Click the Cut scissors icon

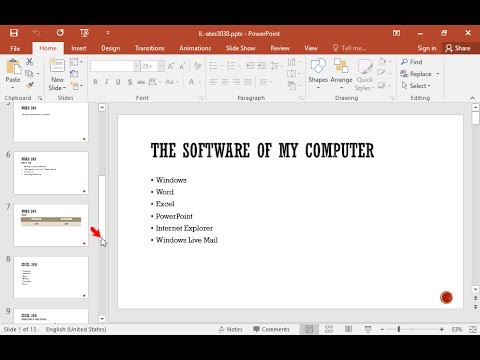pos(29,62)
